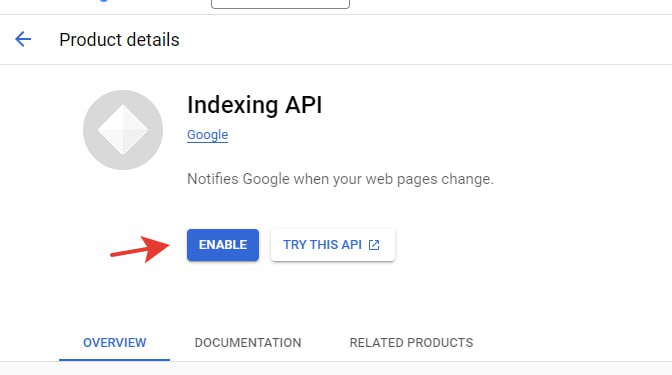Switch to the DOCUMENTATION tab
The width and height of the screenshot is (672, 375).
248,342
